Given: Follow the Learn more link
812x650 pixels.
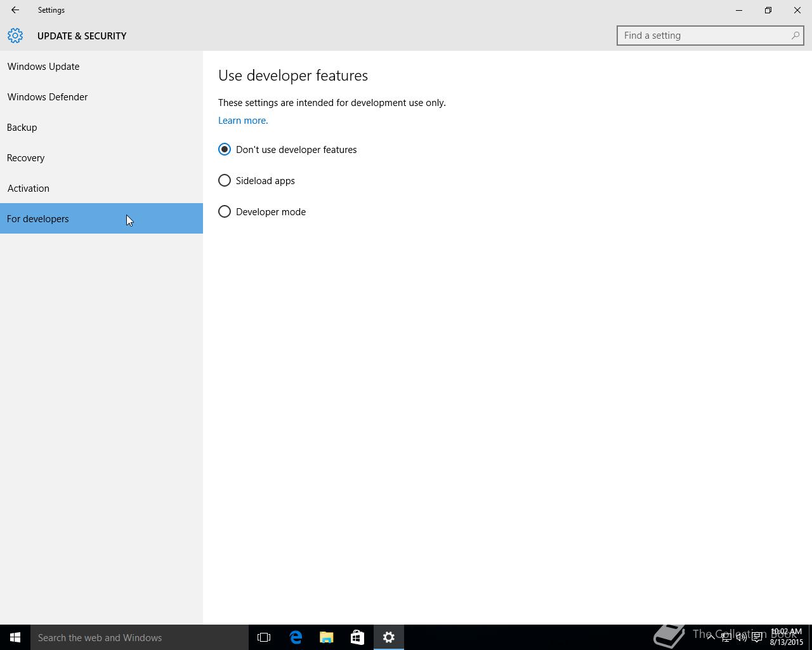Looking at the screenshot, I should (243, 121).
